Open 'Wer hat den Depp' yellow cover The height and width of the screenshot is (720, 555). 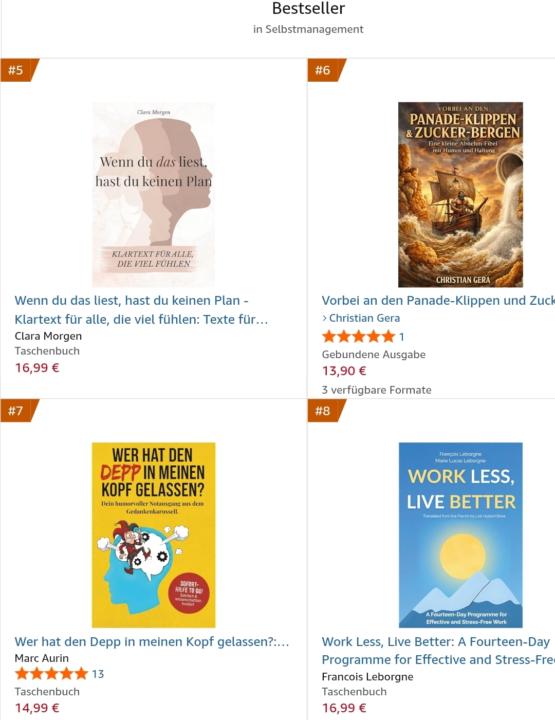[x=153, y=535]
